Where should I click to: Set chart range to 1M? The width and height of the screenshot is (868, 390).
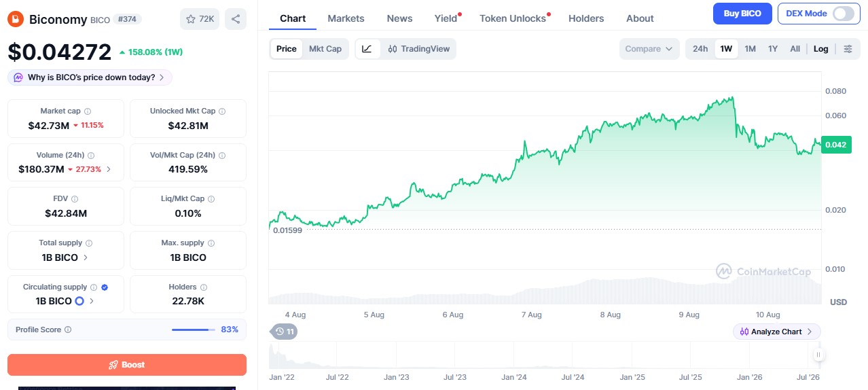[750, 49]
